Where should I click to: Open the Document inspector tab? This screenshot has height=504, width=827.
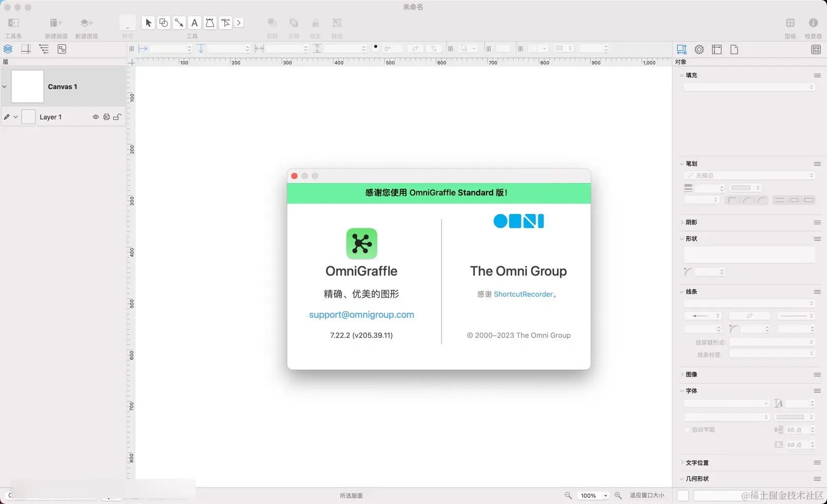pyautogui.click(x=734, y=49)
